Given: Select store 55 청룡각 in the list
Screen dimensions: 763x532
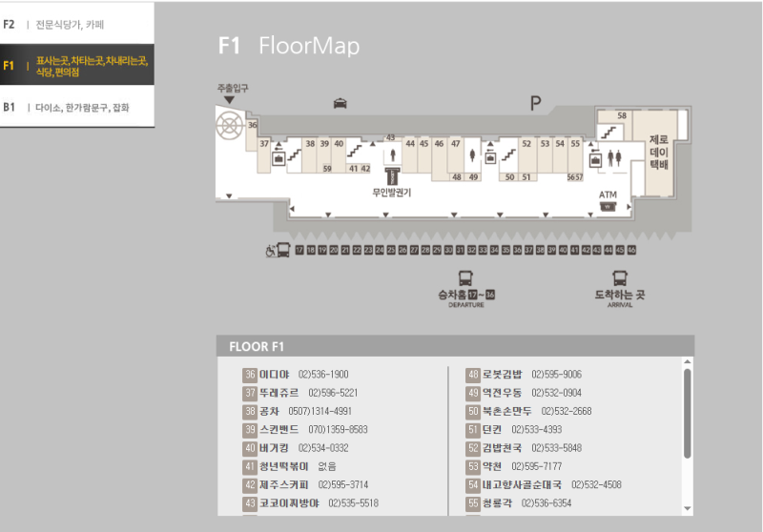Looking at the screenshot, I should click(x=519, y=503).
